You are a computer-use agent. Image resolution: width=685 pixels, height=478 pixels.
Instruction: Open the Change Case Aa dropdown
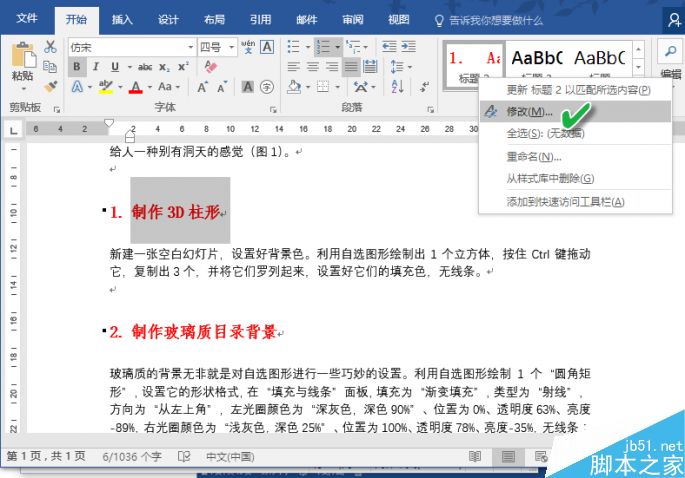[169, 87]
